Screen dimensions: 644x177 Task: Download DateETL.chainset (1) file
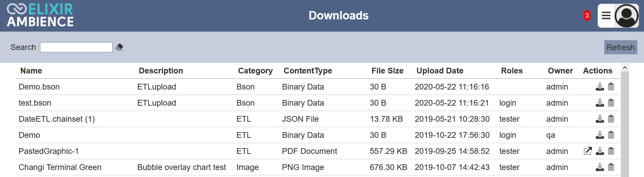click(x=600, y=119)
